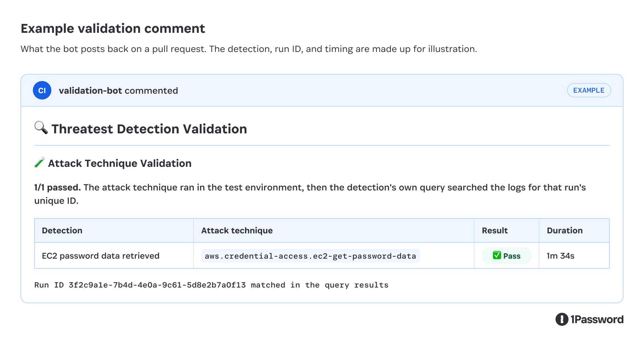Click the EXAMPLE badge
This screenshot has height=346, width=644.
click(589, 90)
